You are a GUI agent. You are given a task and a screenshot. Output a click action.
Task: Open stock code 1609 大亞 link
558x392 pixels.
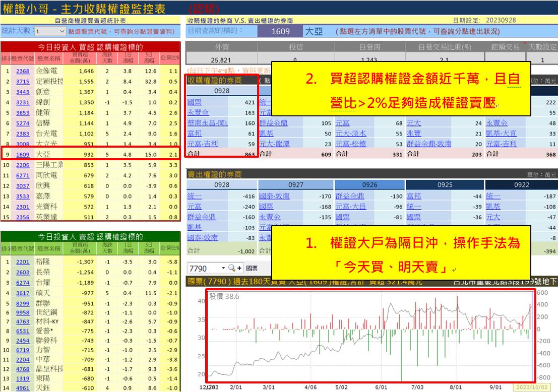tap(23, 155)
